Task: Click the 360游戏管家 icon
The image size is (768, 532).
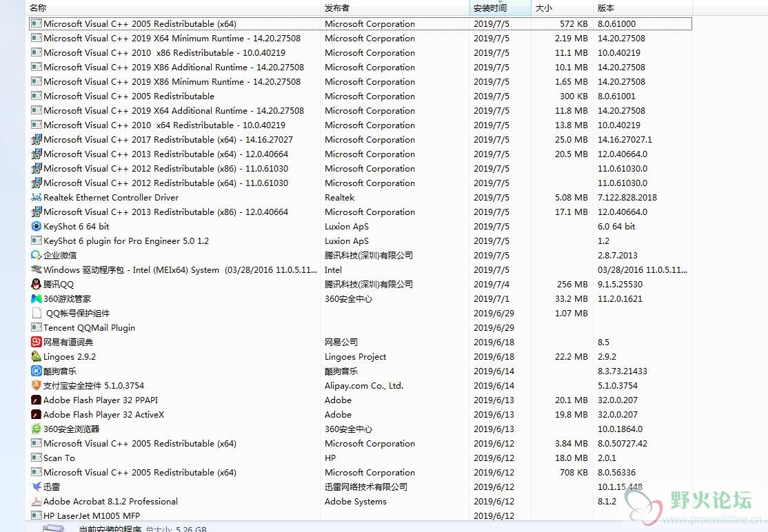Action: (37, 298)
